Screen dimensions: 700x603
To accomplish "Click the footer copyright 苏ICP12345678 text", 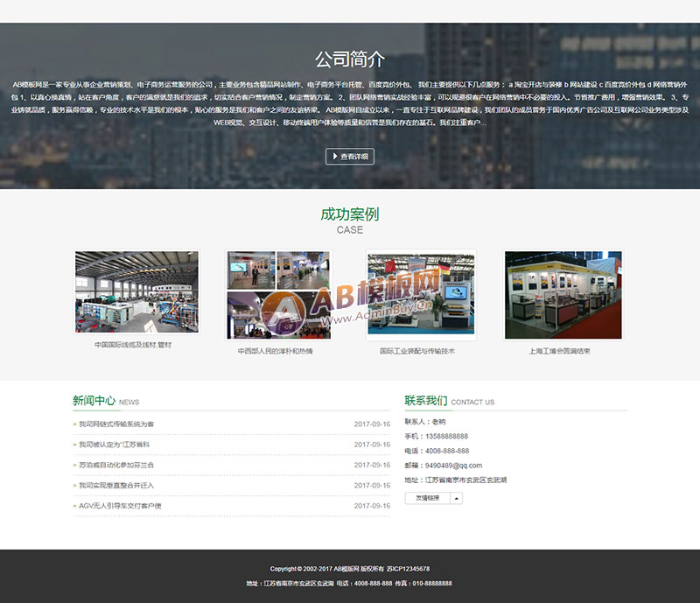I will tap(408, 569).
